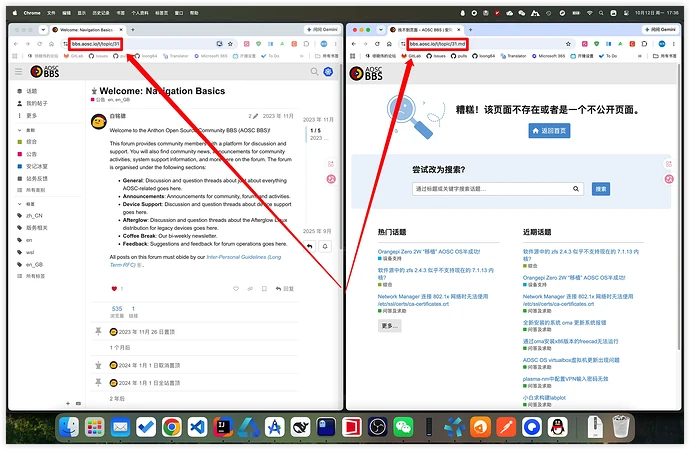Reload the page in the left Chrome window
Viewport: 690px width, 450px height.
[40, 44]
